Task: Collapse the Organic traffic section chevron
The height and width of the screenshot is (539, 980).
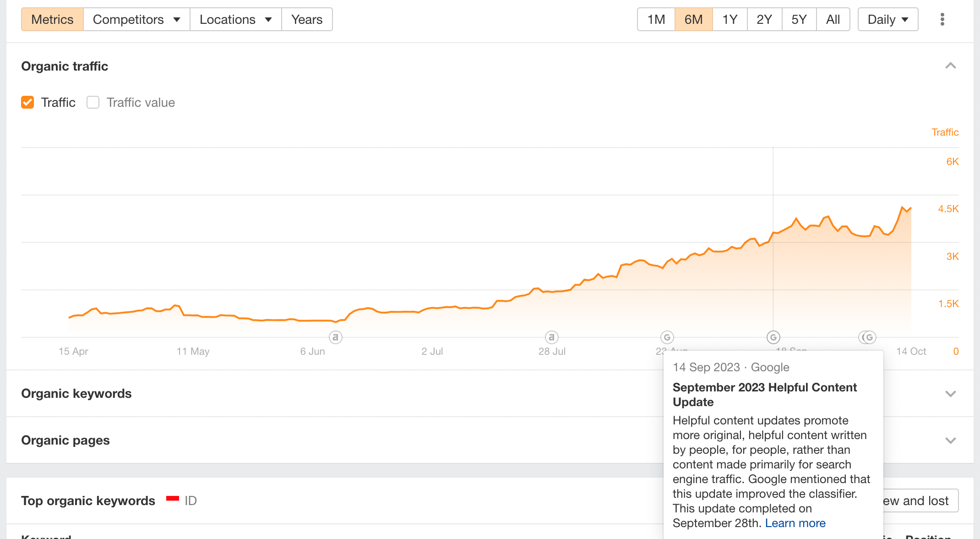Action: click(951, 66)
